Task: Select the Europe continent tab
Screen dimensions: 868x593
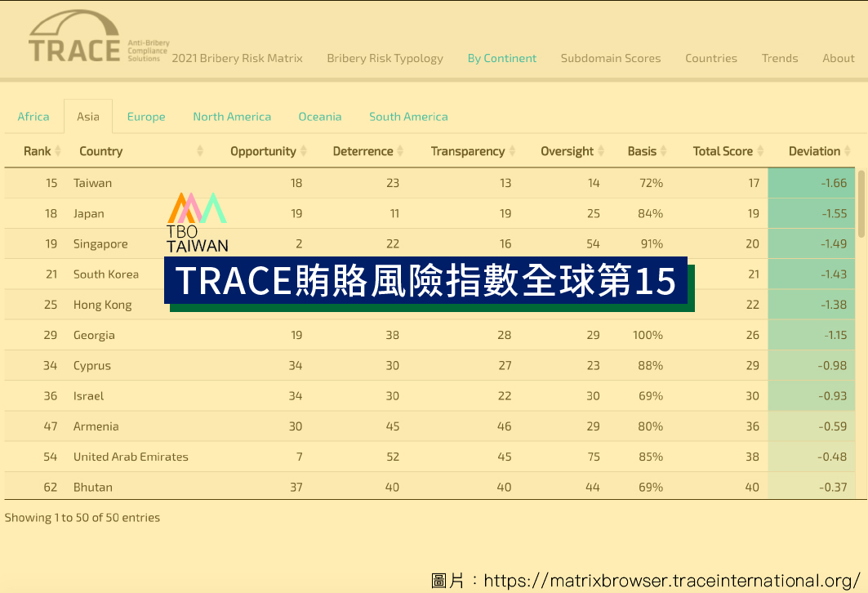Action: coord(146,117)
